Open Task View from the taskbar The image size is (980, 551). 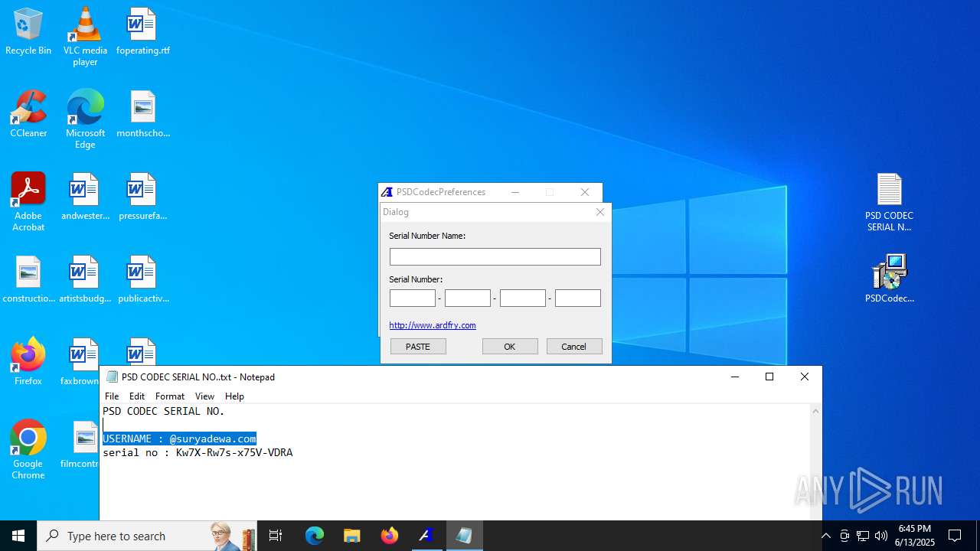(x=276, y=536)
